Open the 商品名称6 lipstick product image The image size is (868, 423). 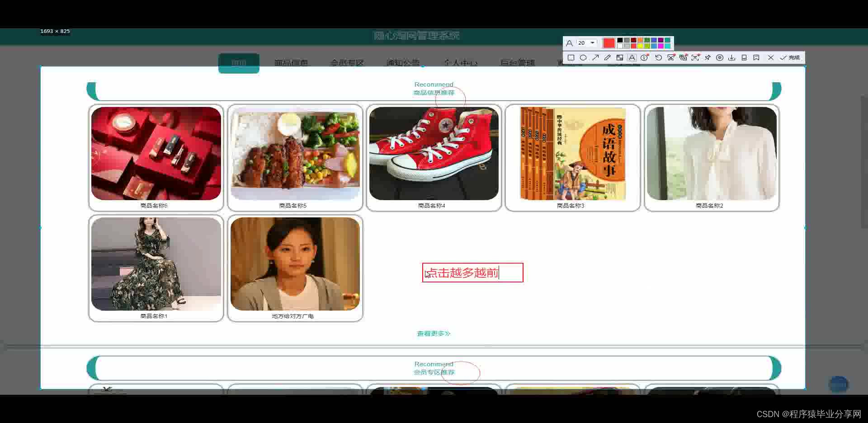(156, 153)
